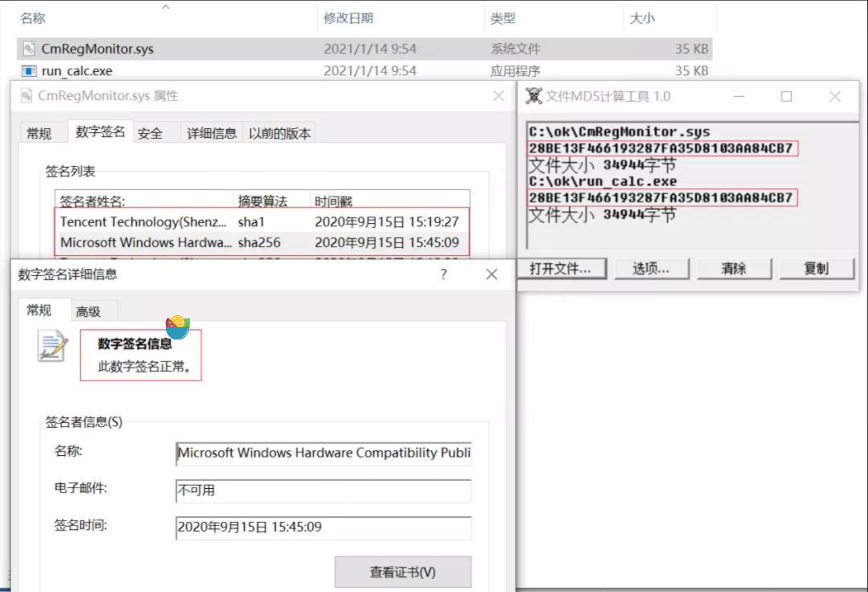Image resolution: width=868 pixels, height=592 pixels.
Task: Open the 数字签名 tab
Action: 100,132
